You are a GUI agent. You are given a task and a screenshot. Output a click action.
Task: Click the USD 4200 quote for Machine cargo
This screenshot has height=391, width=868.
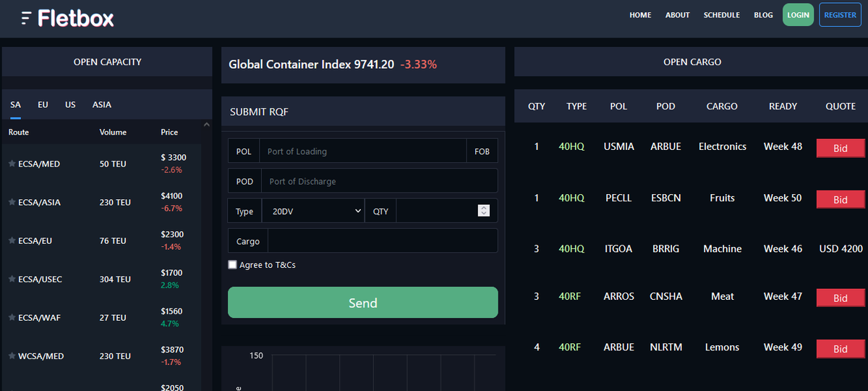tap(841, 248)
